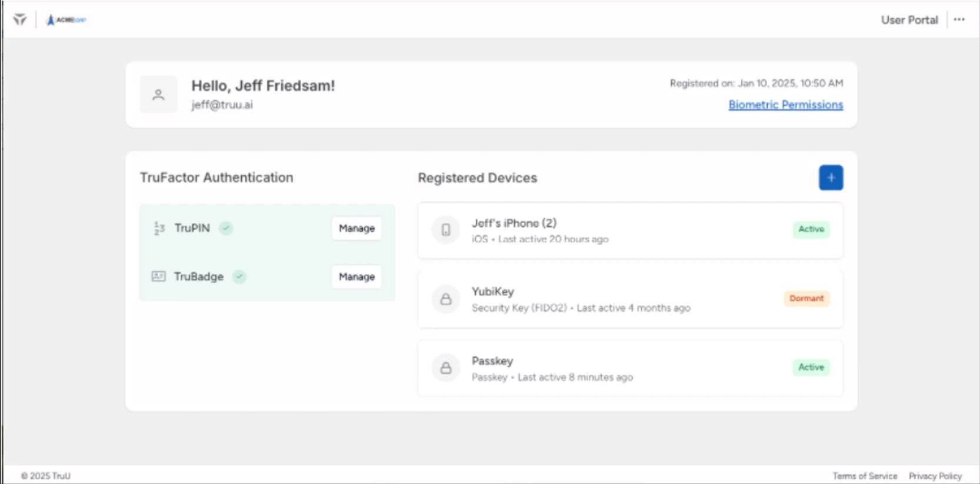Click the TruU logo icon in header
This screenshot has width=980, height=484.
point(20,19)
